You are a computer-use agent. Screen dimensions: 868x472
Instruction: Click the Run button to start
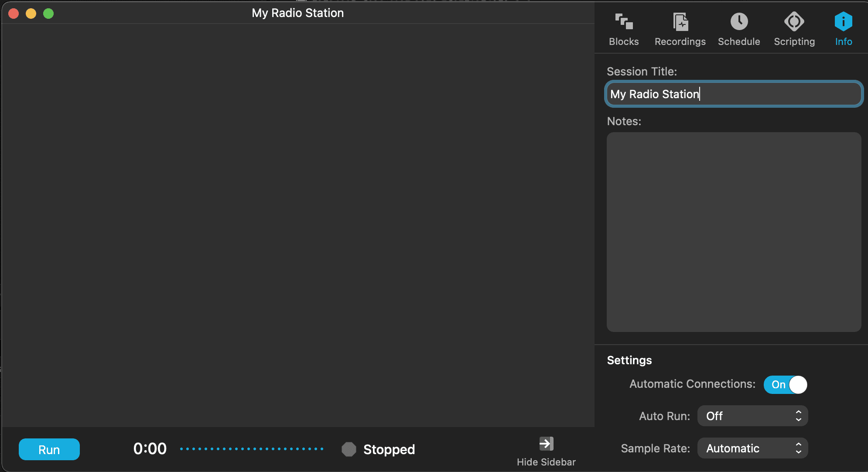[48, 449]
